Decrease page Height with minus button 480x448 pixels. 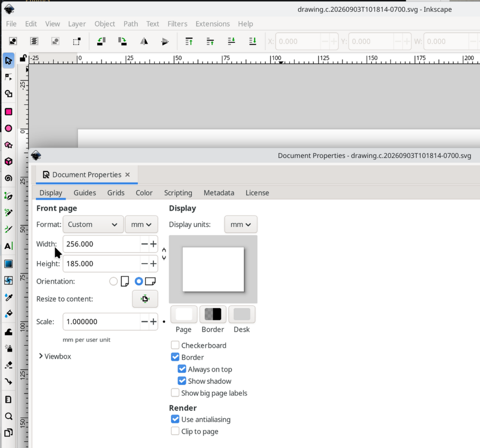[x=145, y=263]
